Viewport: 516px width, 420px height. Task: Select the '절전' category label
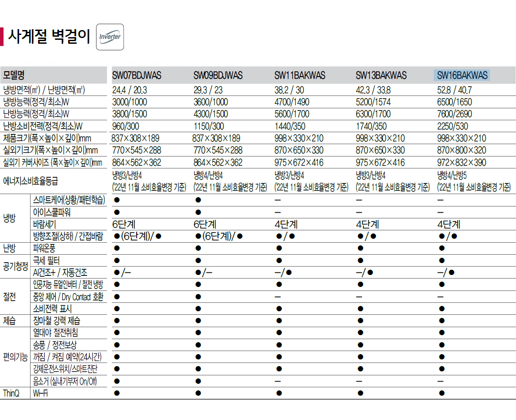click(10, 297)
